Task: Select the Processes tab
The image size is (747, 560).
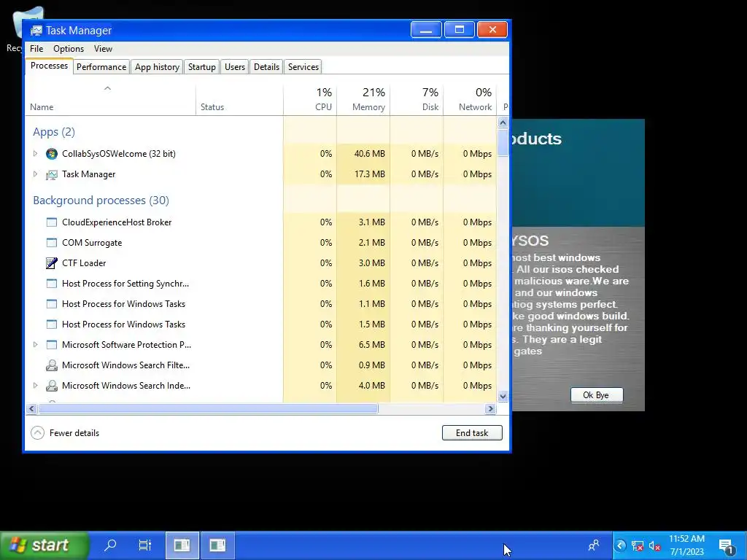Action: coord(49,66)
